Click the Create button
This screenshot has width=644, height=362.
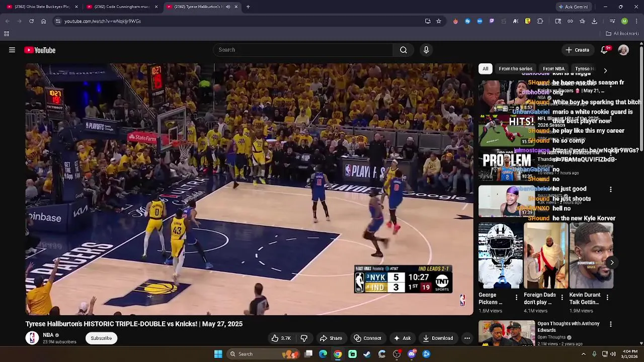tap(577, 50)
